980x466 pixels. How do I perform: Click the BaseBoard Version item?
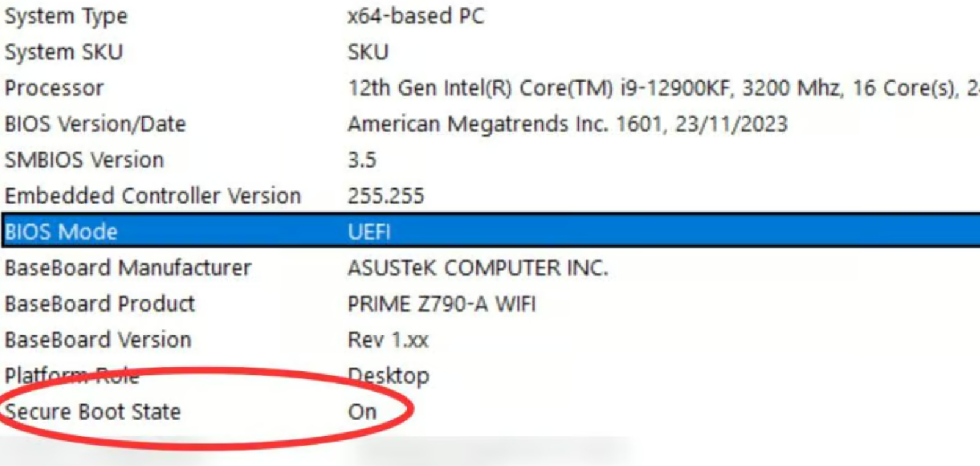[x=98, y=340]
